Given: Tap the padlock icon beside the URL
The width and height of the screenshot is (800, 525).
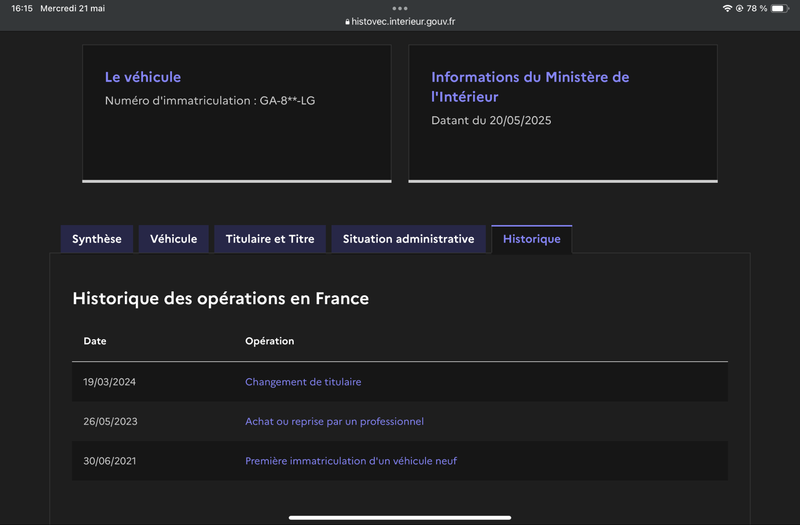Looking at the screenshot, I should pos(347,22).
